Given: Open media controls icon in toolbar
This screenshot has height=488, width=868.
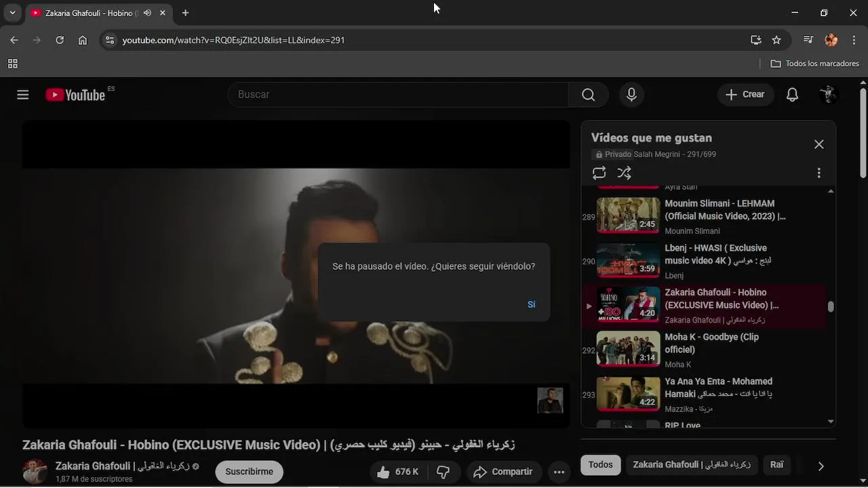Looking at the screenshot, I should (808, 40).
